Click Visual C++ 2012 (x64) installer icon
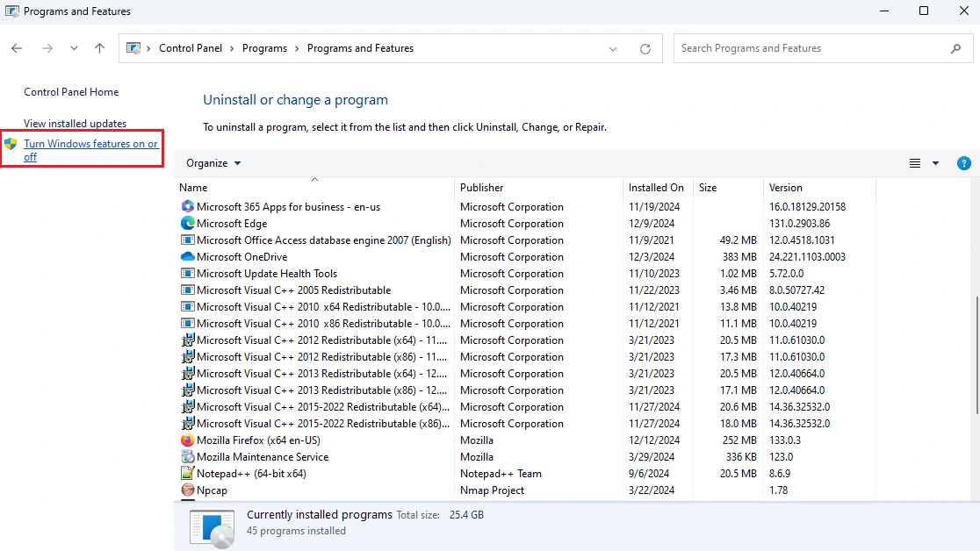980x551 pixels. click(188, 340)
